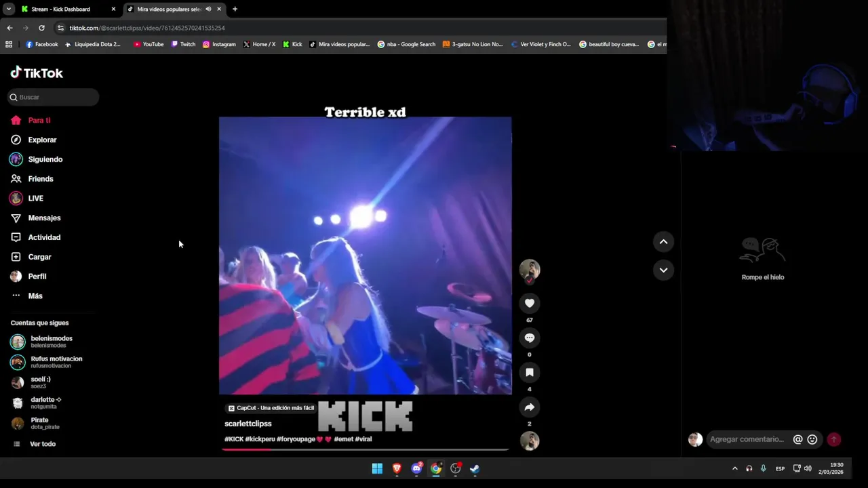Open scarlettclipss username link

[x=248, y=424]
